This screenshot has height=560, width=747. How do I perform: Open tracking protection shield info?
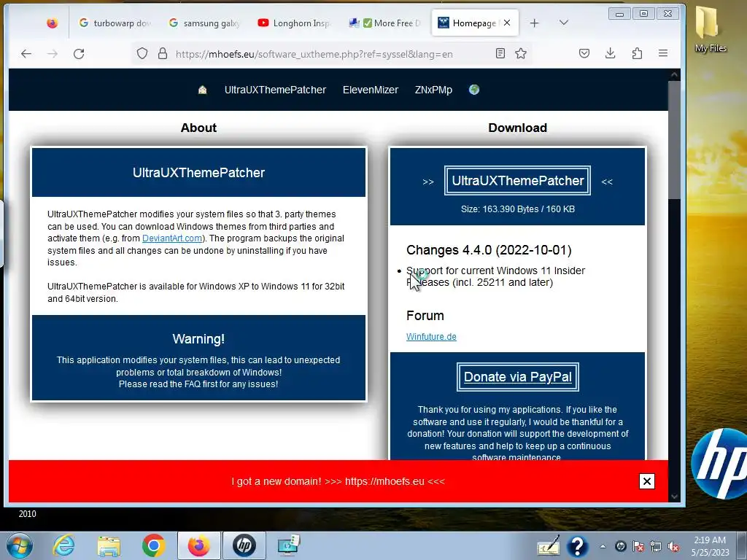pos(142,53)
